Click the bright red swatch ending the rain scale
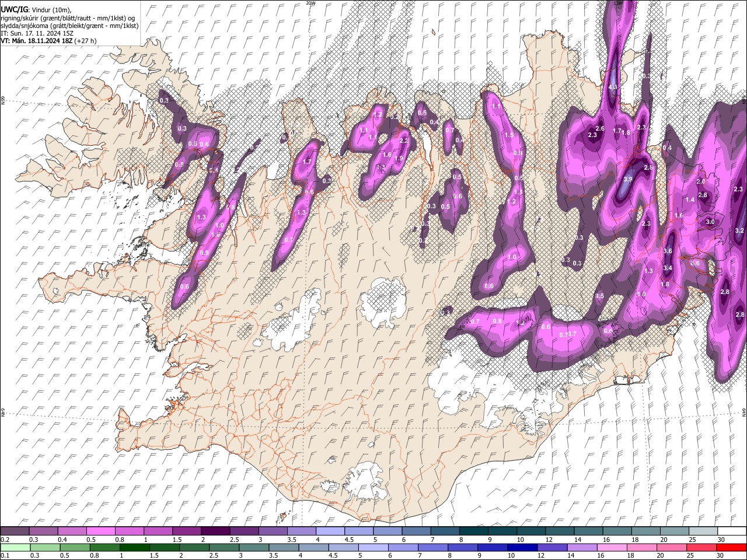Viewport: 747px width, 560px height. pyautogui.click(x=732, y=547)
